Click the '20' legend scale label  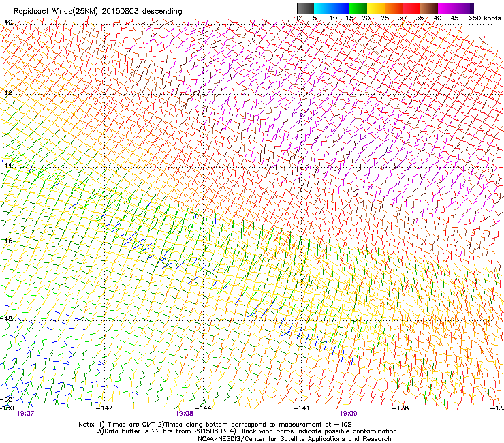coord(366,18)
